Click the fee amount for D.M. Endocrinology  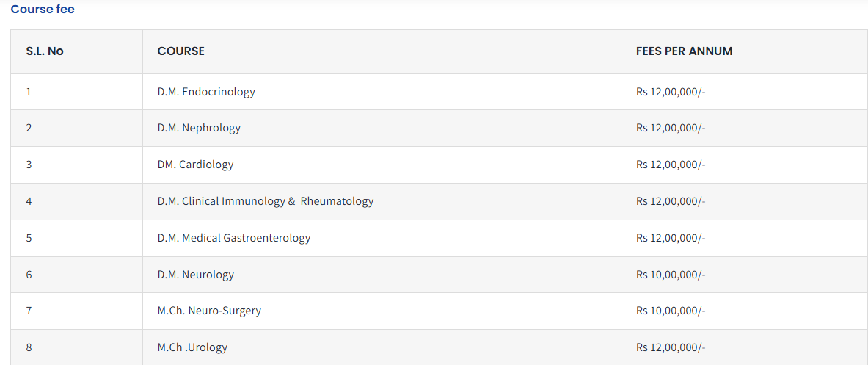[x=670, y=92]
